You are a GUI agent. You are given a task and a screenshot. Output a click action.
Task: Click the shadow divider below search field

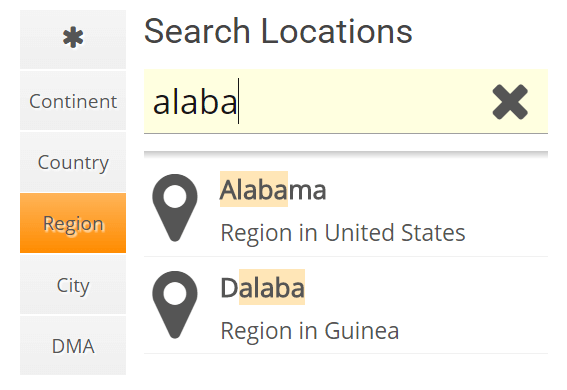click(346, 155)
